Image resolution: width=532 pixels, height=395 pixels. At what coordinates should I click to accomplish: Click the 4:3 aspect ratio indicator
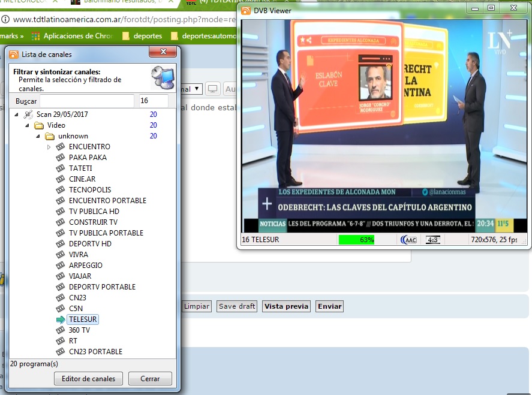(433, 240)
